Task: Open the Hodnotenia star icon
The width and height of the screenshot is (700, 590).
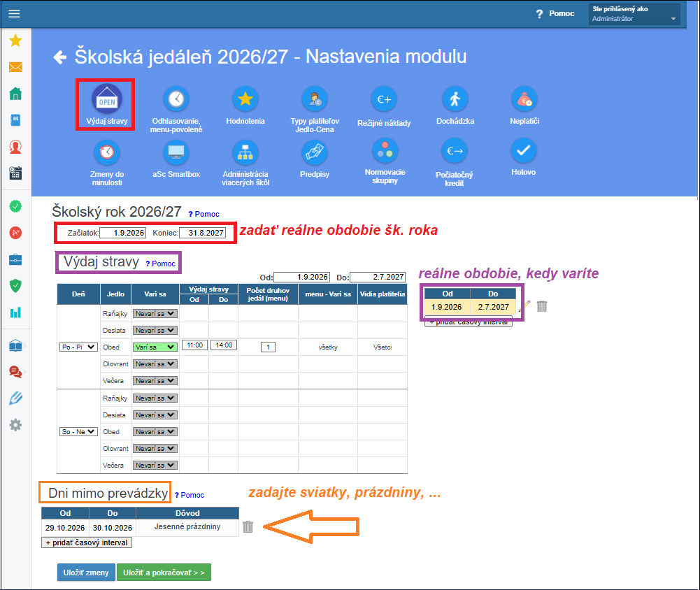Action: (x=245, y=99)
